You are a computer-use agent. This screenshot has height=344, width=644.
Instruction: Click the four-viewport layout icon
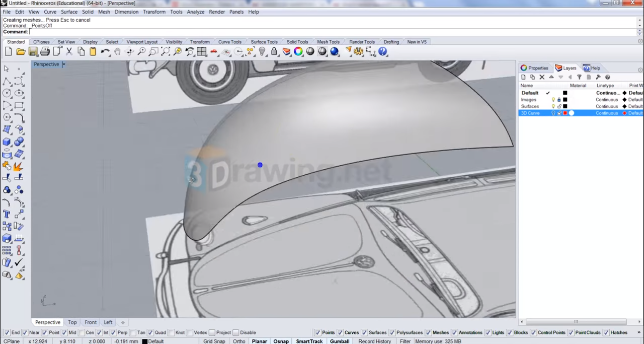[x=202, y=51]
